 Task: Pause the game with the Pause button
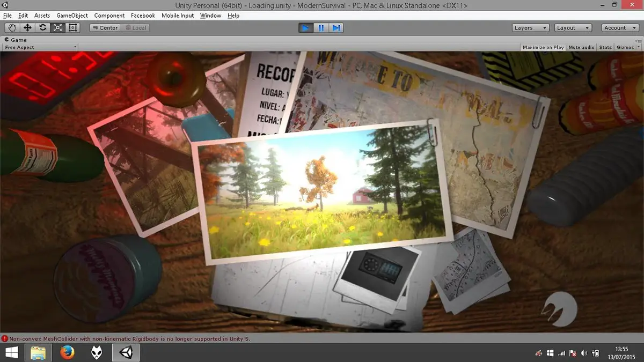tap(321, 28)
